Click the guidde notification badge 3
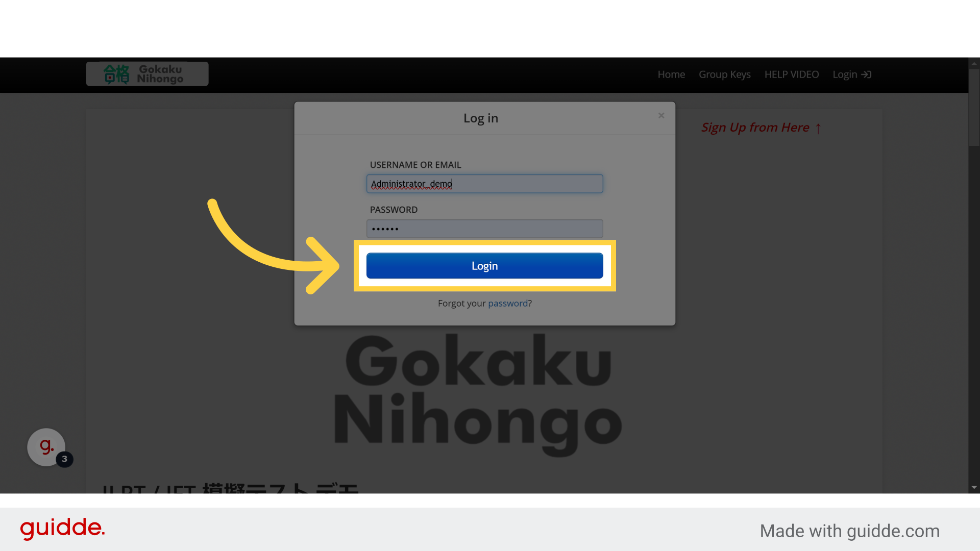 click(x=64, y=459)
